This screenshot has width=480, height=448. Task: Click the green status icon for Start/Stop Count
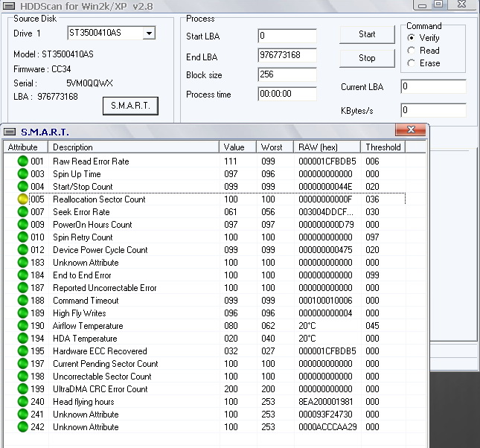22,187
